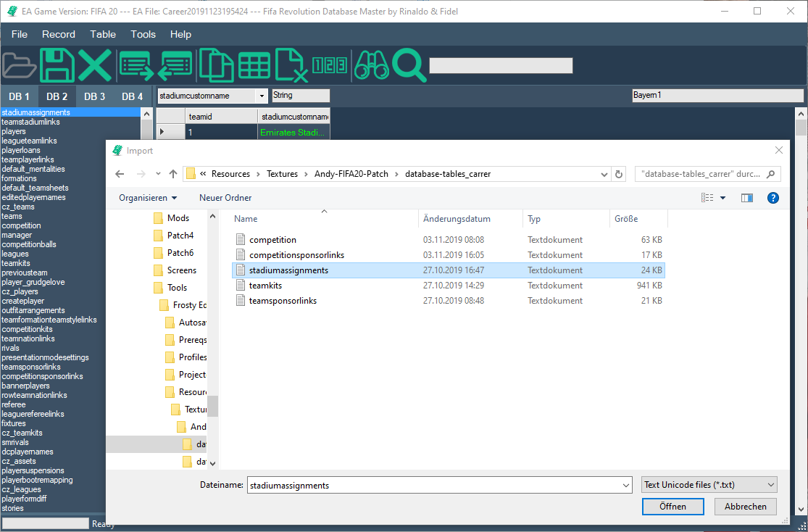Click the search magnifier in dialog search box

(x=771, y=174)
